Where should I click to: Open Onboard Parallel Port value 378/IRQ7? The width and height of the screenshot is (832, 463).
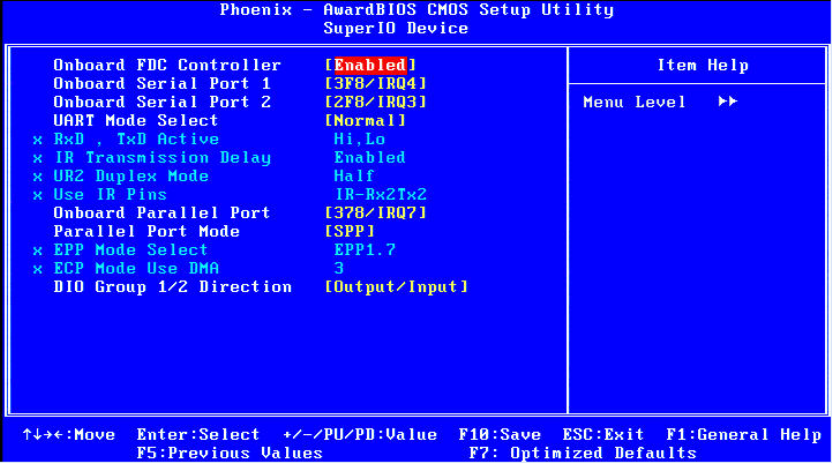(376, 213)
